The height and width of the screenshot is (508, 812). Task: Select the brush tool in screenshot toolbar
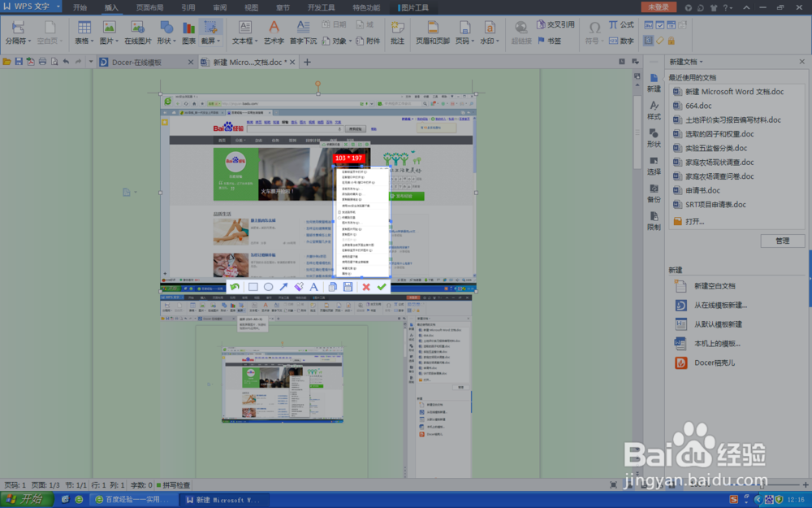pyautogui.click(x=299, y=287)
